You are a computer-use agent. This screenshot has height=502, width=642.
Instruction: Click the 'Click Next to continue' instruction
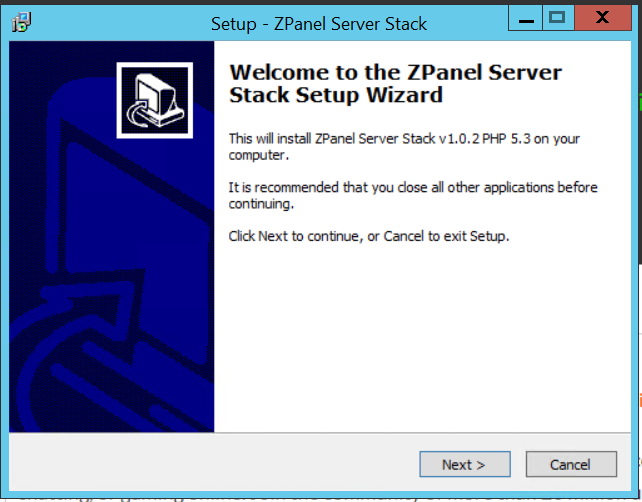[368, 236]
